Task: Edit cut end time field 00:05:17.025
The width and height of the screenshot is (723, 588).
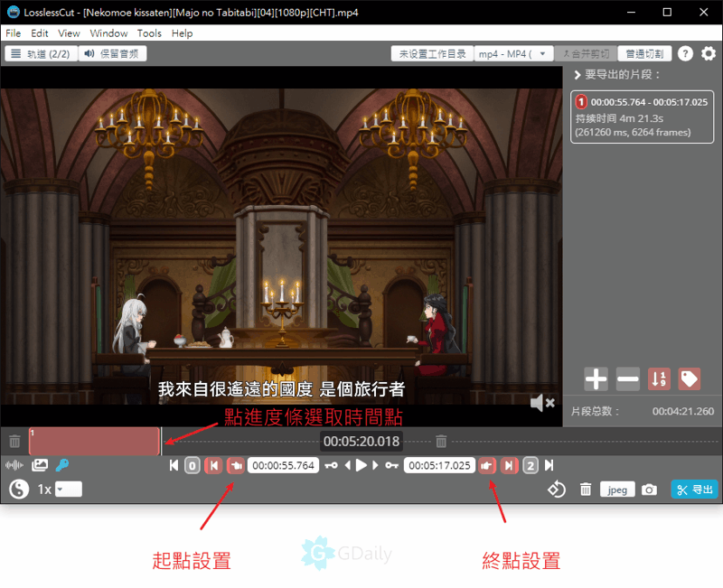Action: pos(439,465)
